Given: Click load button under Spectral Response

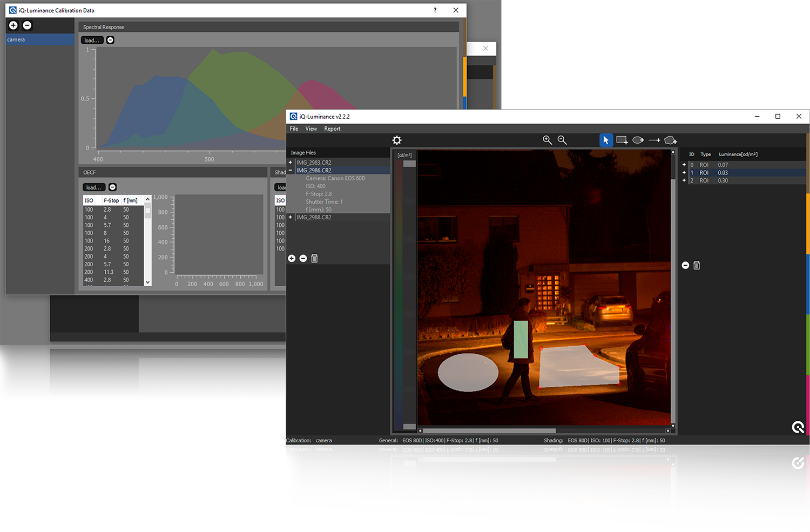Looking at the screenshot, I should click(x=92, y=40).
